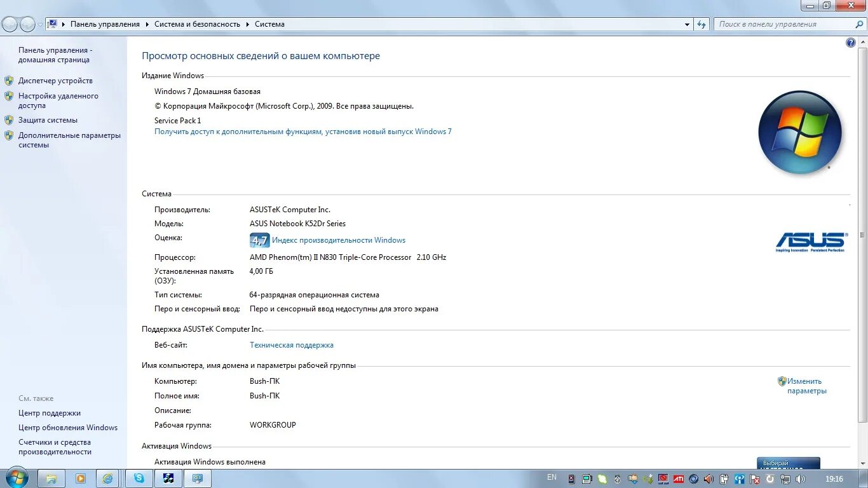This screenshot has width=868, height=488.
Task: Select Система breadcrumb segment
Action: (x=269, y=24)
